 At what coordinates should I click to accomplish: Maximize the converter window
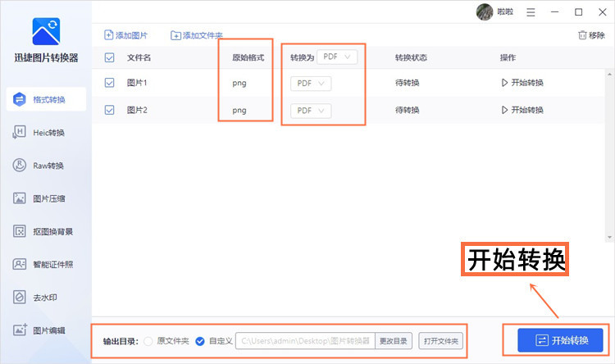pos(579,12)
